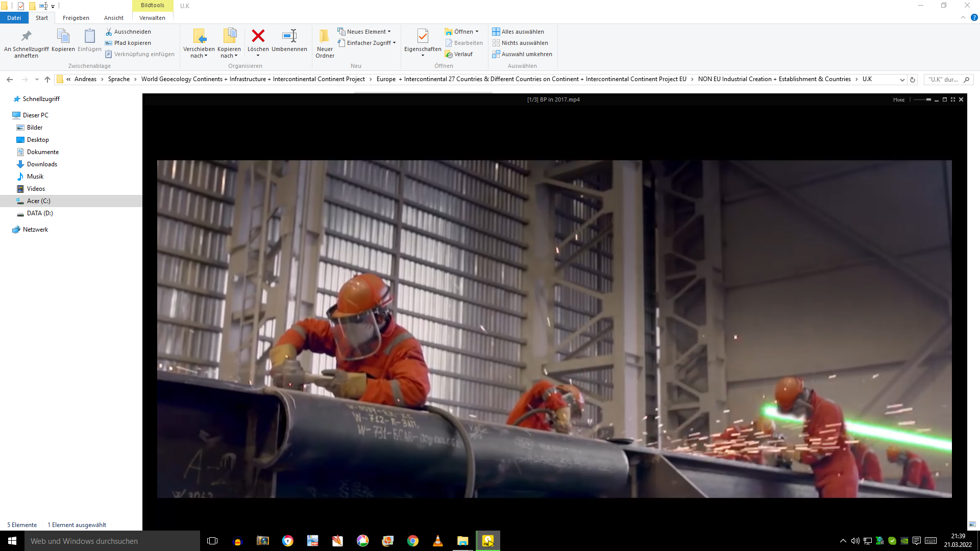Show hidden tray icons chevron
The width and height of the screenshot is (980, 551).
point(843,541)
